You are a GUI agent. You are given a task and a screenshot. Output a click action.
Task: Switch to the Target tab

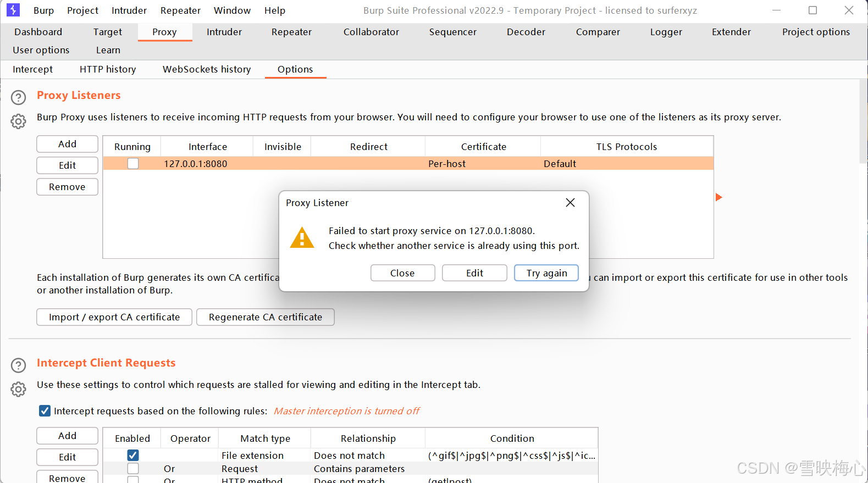pos(108,32)
